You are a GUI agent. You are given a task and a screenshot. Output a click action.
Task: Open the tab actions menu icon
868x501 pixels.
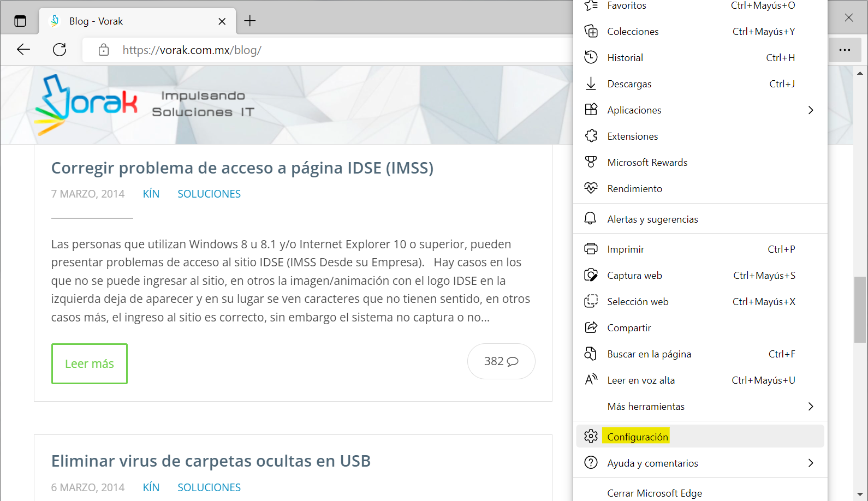[x=20, y=21]
